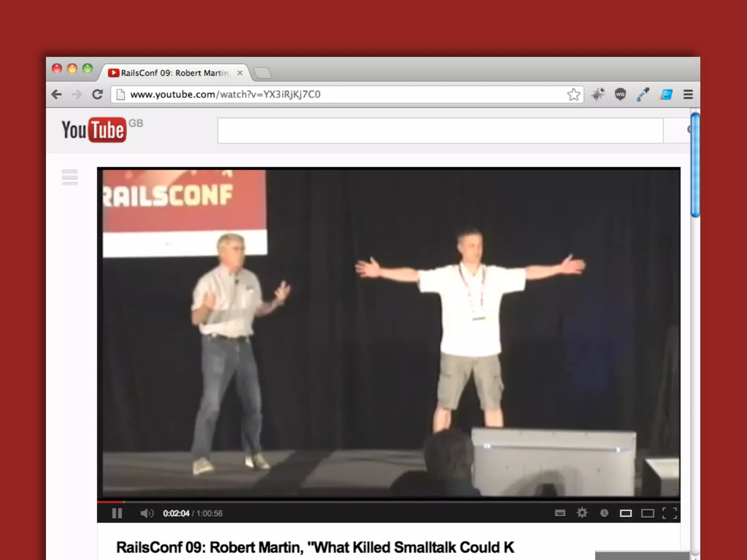Switch the player to small size
The height and width of the screenshot is (560, 747).
click(x=626, y=513)
